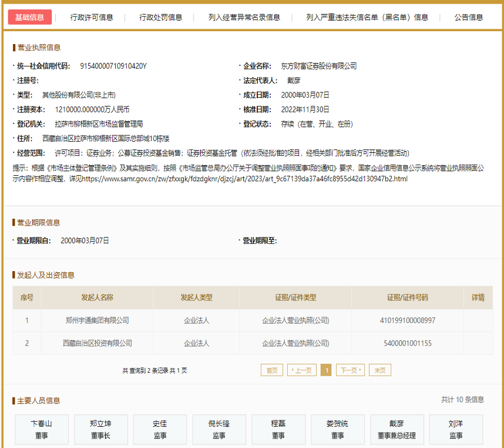Viewport: 504px width, 448px height.
Task: Go to 首页 in pagination
Action: (x=272, y=370)
